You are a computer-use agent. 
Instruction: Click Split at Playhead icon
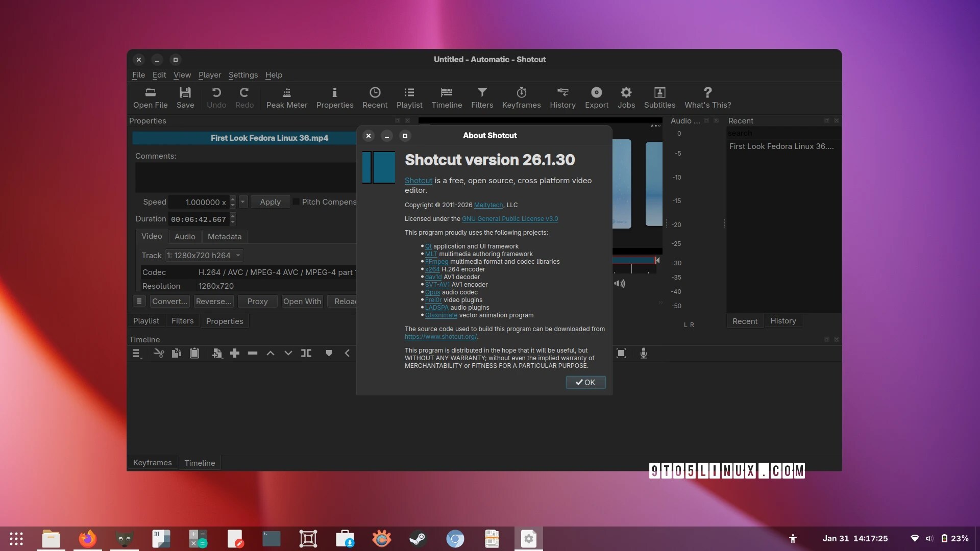pos(306,353)
